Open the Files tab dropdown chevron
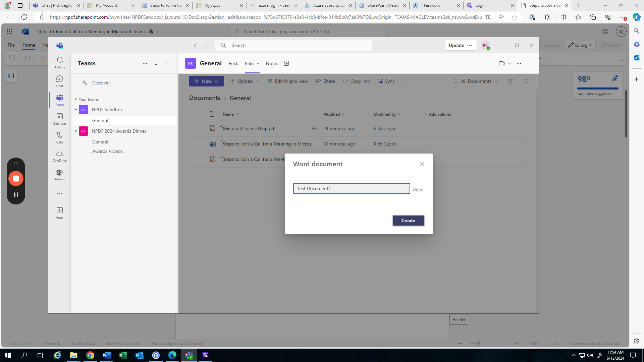This screenshot has height=362, width=644. 258,63
